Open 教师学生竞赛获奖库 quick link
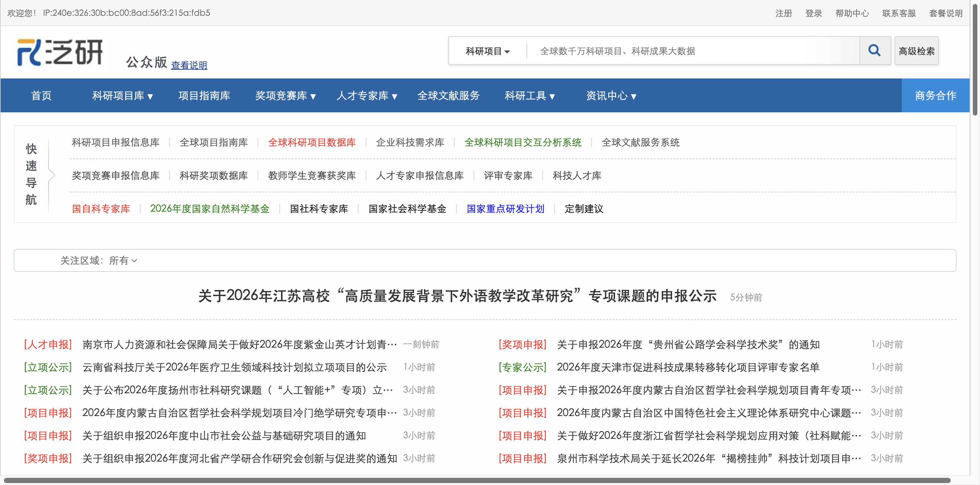This screenshot has width=980, height=485. click(x=312, y=175)
